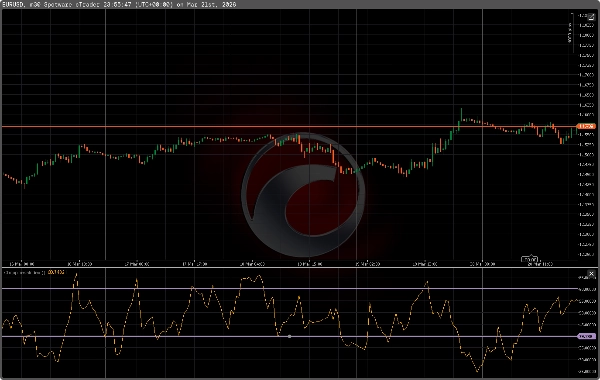Close the indicator panel with its X button

pos(591,273)
